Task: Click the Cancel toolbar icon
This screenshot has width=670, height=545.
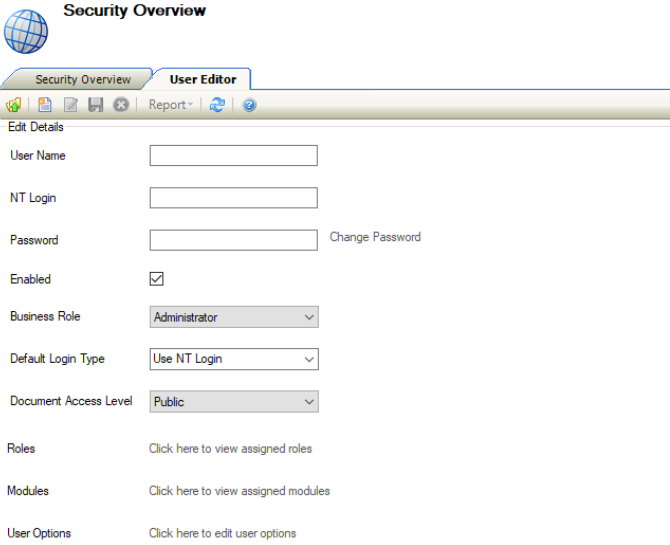Action: (121, 105)
